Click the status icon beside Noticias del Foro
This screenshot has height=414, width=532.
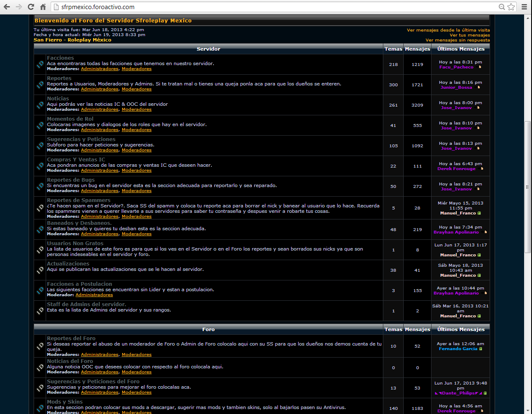click(40, 368)
